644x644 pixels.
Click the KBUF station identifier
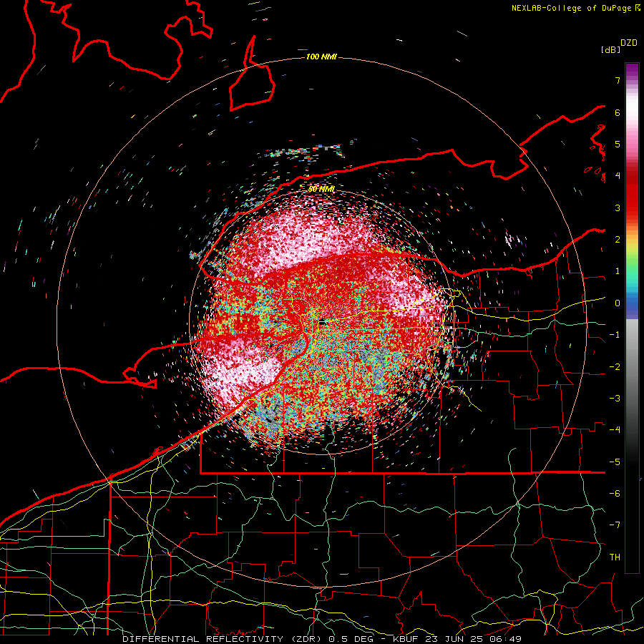pos(407,639)
